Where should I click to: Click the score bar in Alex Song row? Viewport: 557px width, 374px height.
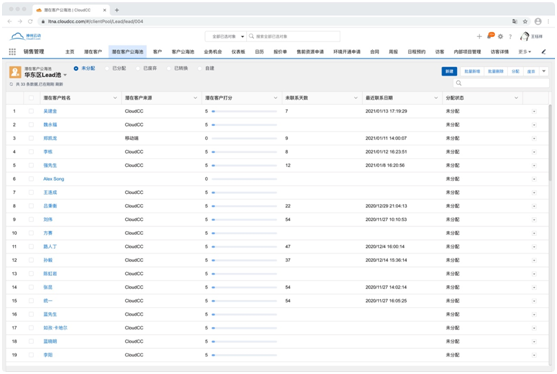coord(244,179)
